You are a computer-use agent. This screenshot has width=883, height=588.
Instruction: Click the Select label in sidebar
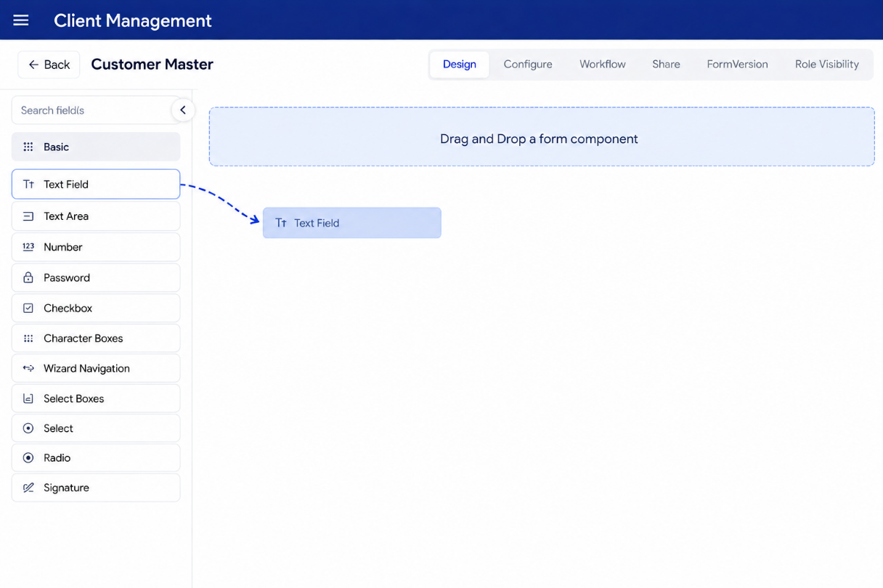[x=58, y=428]
